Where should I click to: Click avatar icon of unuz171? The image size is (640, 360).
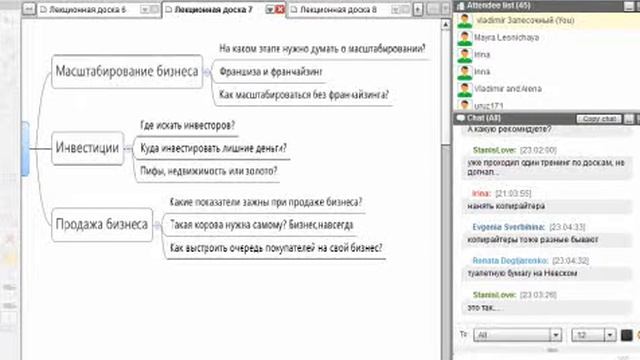pyautogui.click(x=464, y=105)
